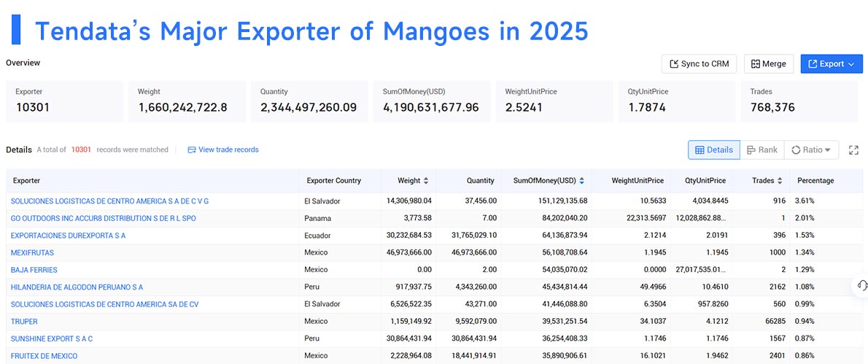
Task: Click the Trades overview value 768,376
Action: (x=772, y=107)
